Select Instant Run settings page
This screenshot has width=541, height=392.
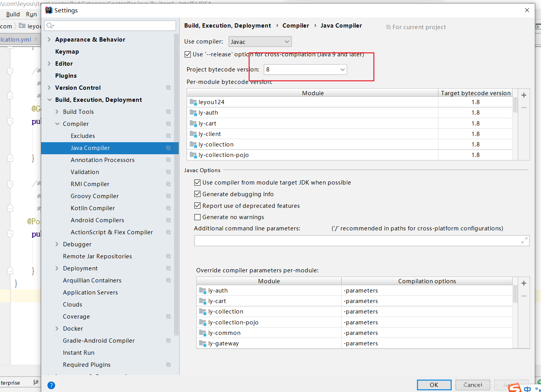(x=79, y=353)
